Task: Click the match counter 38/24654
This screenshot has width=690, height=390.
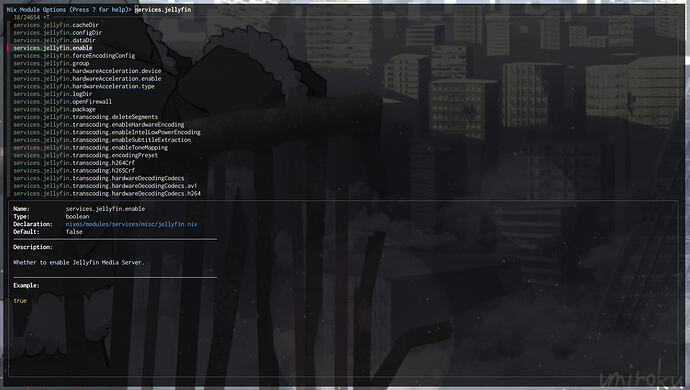Action: (26, 18)
